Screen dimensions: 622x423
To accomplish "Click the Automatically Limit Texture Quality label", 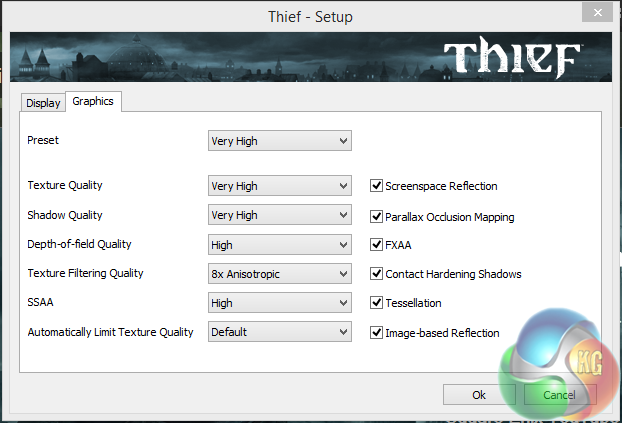I will coord(110,332).
